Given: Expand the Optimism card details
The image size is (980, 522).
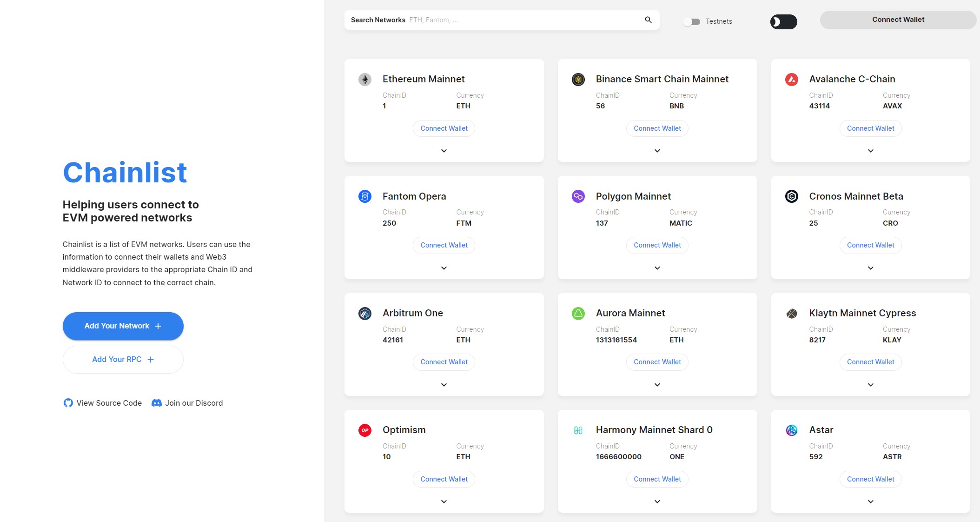Looking at the screenshot, I should point(444,502).
